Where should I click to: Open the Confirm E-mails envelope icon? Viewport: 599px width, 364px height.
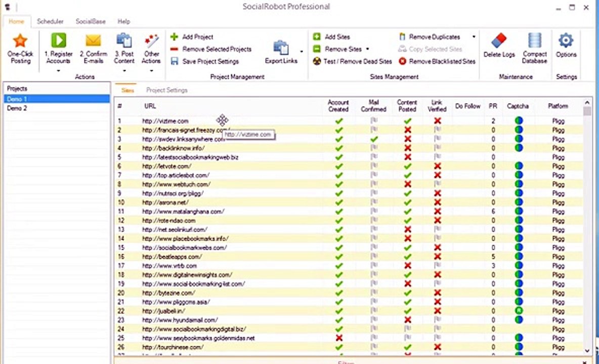click(x=93, y=40)
